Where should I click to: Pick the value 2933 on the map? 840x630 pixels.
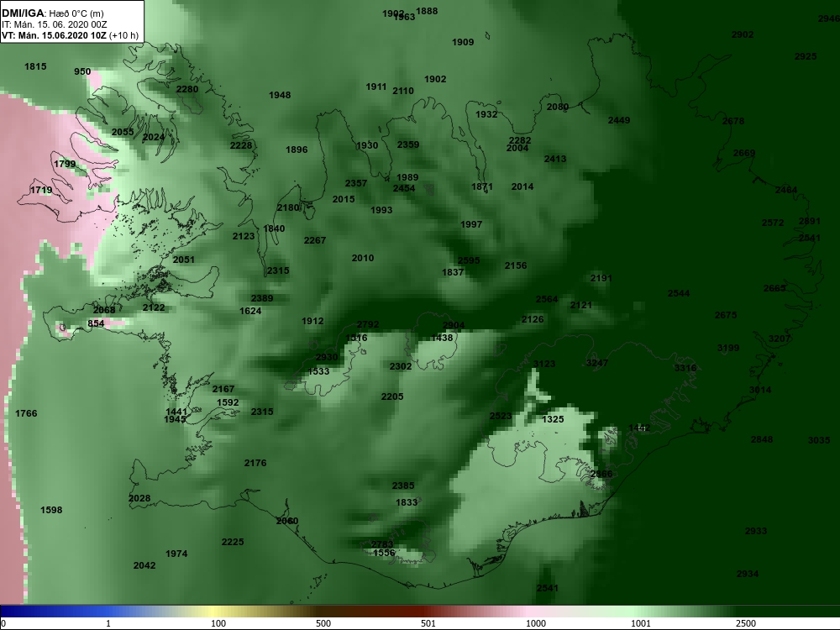(756, 531)
